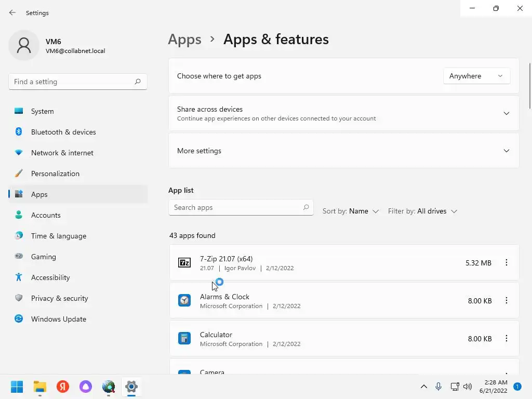Screen dimensions: 532x399
Task: Click the Find a setting search box
Action: click(x=73, y=82)
